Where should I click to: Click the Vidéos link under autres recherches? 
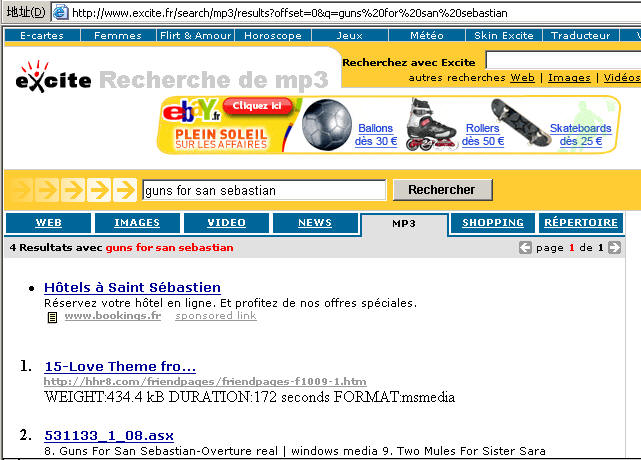click(x=622, y=78)
